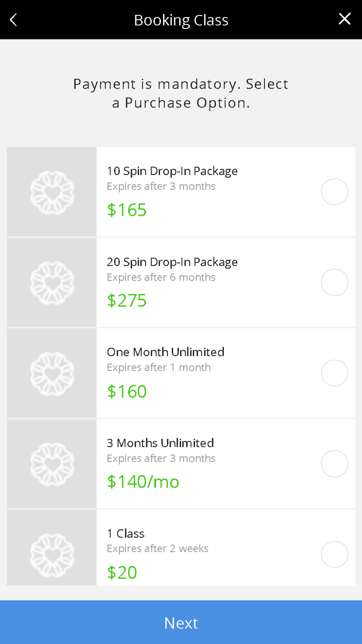Tap the 10 Spin Drop-In Package logo thumbnail

click(52, 192)
